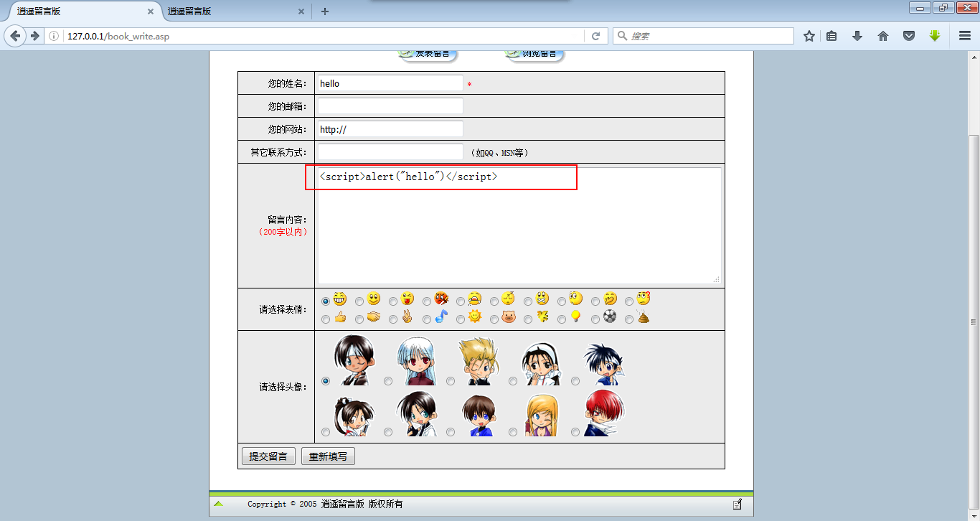
Task: Select radio for the sleepy face emoticon
Action: pos(494,301)
